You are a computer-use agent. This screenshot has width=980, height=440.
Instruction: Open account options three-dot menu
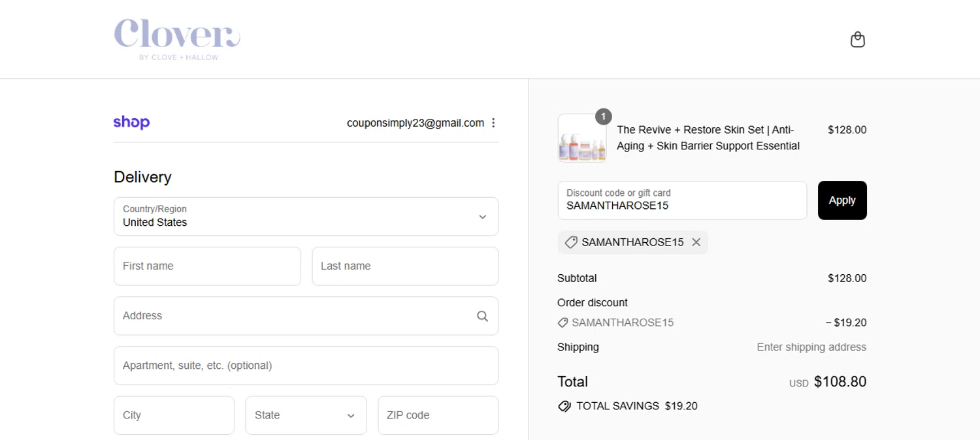(x=493, y=123)
